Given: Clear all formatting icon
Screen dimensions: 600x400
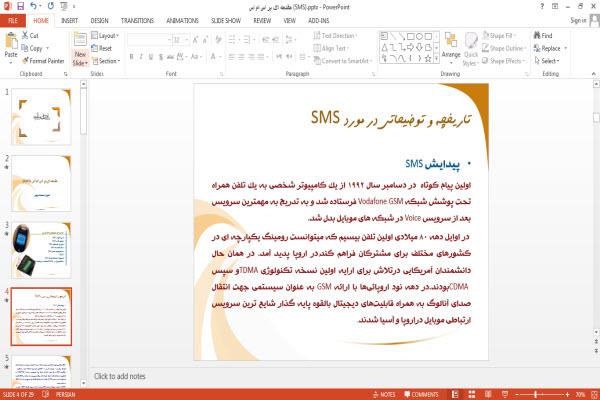Looking at the screenshot, I should point(218,39).
